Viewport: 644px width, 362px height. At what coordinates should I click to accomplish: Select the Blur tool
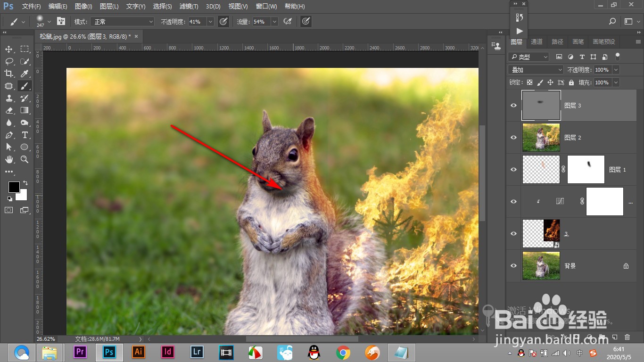9,123
